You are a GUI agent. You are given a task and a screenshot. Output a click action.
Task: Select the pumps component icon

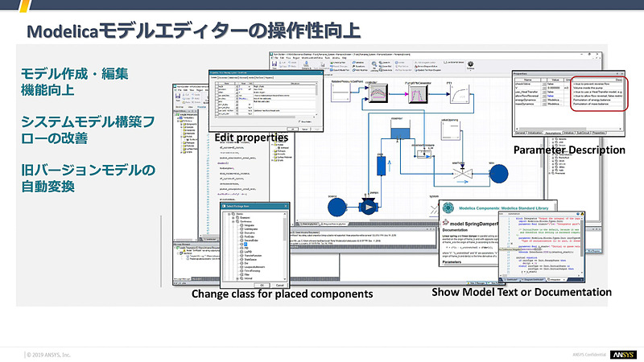368,207
